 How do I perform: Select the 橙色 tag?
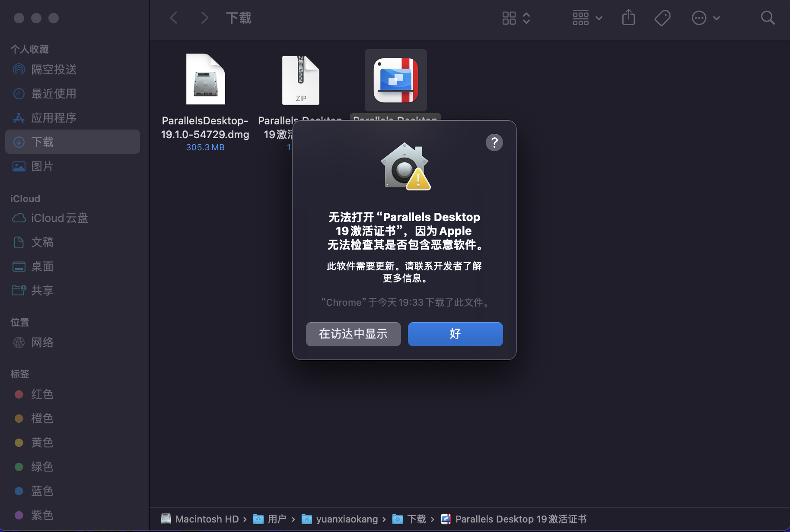[x=73, y=418]
